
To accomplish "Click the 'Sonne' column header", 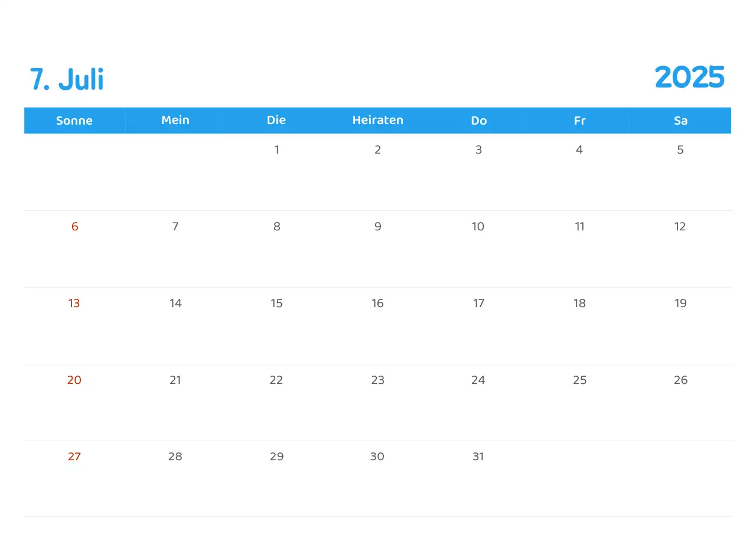I will point(74,120).
